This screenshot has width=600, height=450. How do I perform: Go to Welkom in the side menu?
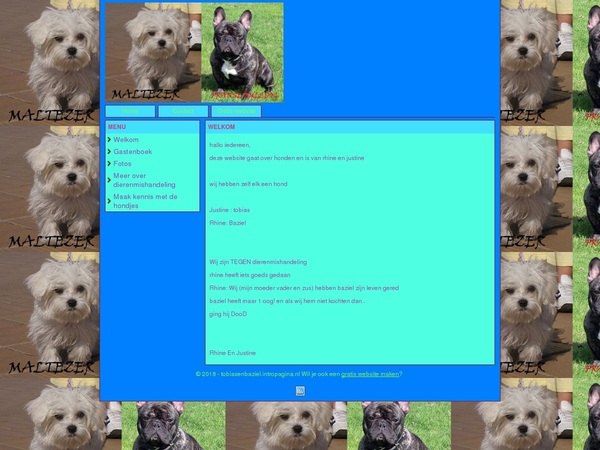126,140
